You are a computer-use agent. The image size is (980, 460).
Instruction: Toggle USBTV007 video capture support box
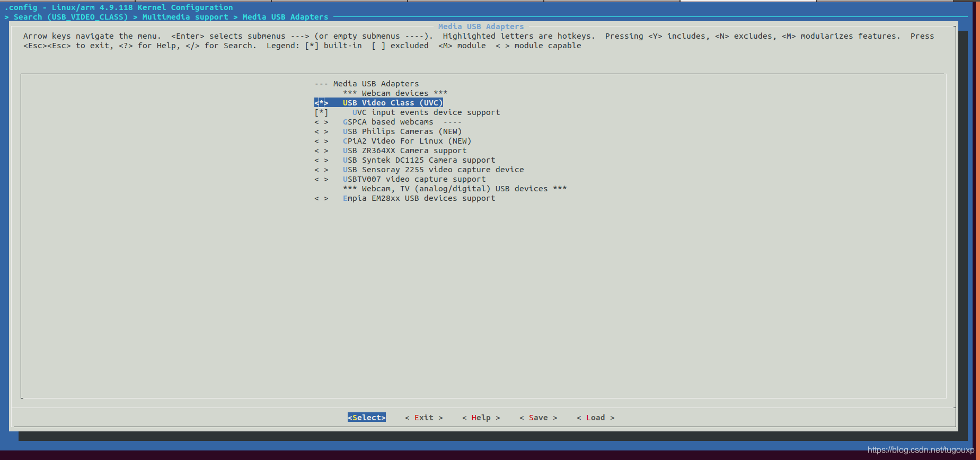321,179
